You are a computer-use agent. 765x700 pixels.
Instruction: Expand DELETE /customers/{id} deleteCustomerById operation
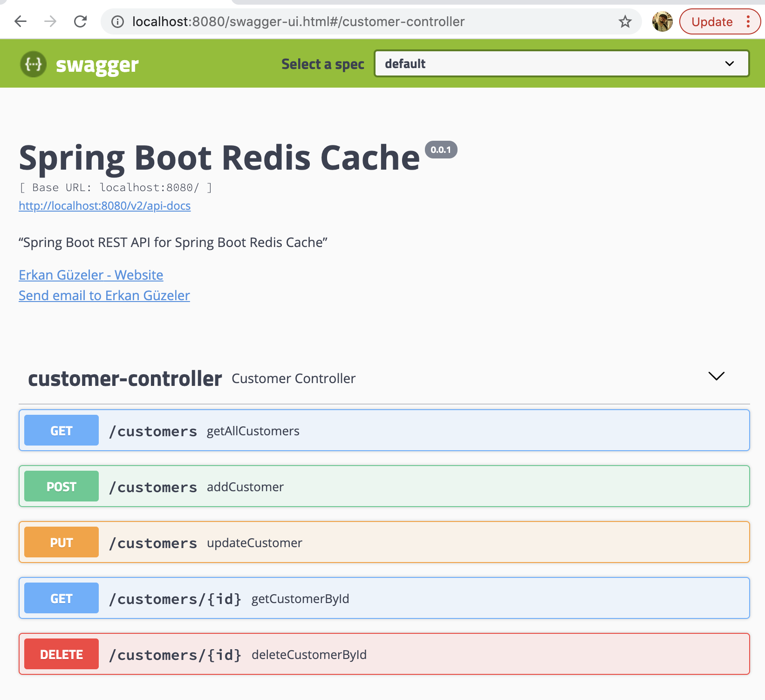384,654
